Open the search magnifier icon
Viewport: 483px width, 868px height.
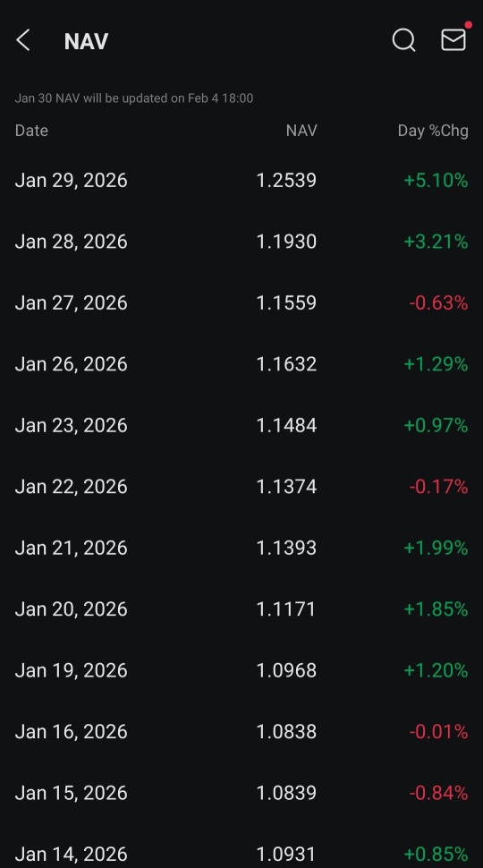click(x=404, y=40)
